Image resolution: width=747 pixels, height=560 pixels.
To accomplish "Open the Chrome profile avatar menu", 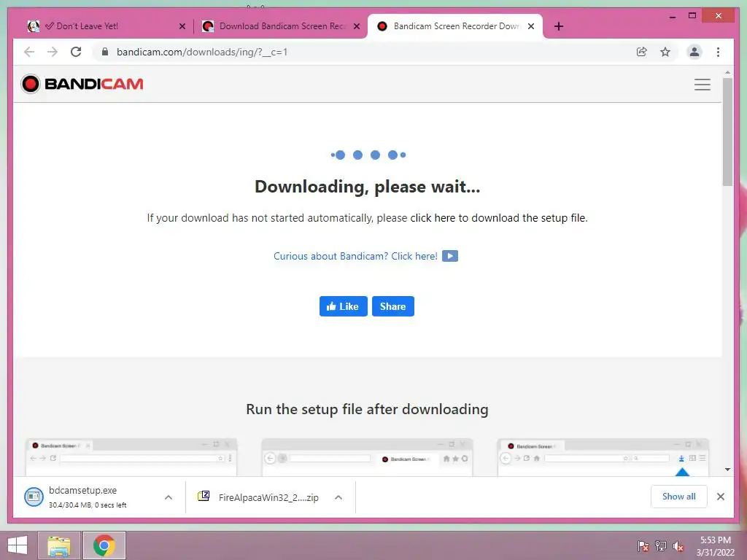I will click(x=694, y=52).
